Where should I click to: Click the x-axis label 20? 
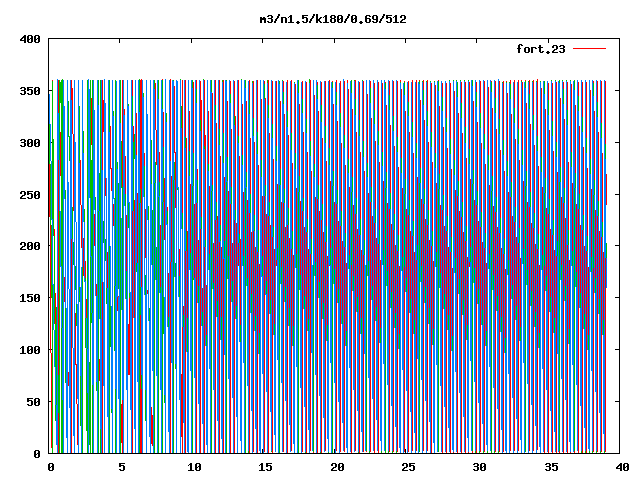[337, 467]
